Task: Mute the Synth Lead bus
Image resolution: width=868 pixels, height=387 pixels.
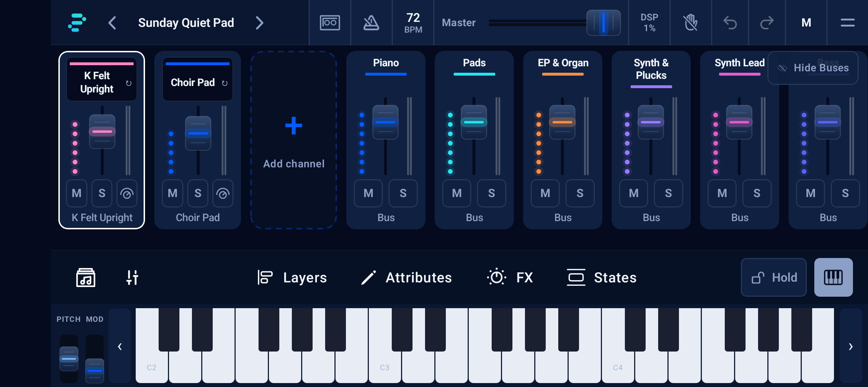Action: tap(722, 193)
